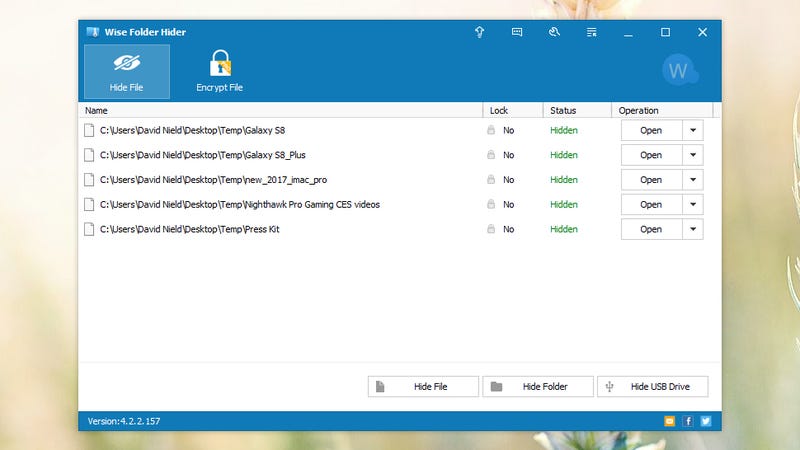This screenshot has height=450, width=800.
Task: Click the lock icon for Press Kit row
Action: coord(491,229)
